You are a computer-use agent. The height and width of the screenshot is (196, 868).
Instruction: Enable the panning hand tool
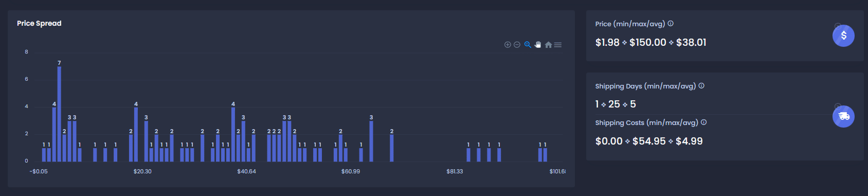tap(538, 45)
